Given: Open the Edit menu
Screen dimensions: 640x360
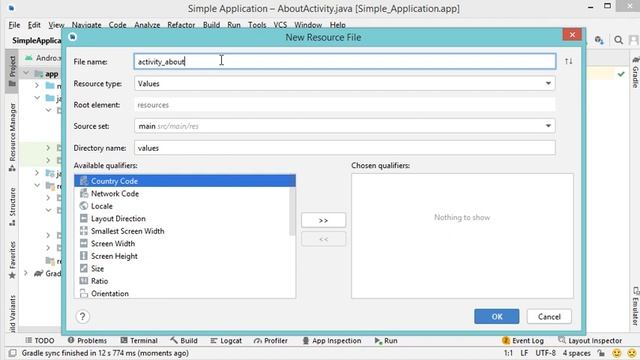Looking at the screenshot, I should [x=34, y=25].
